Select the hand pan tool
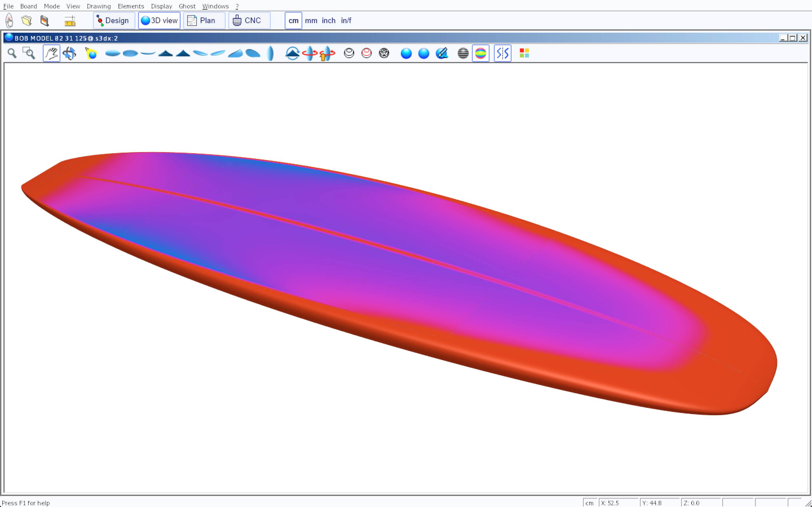The image size is (812, 507). tap(52, 53)
